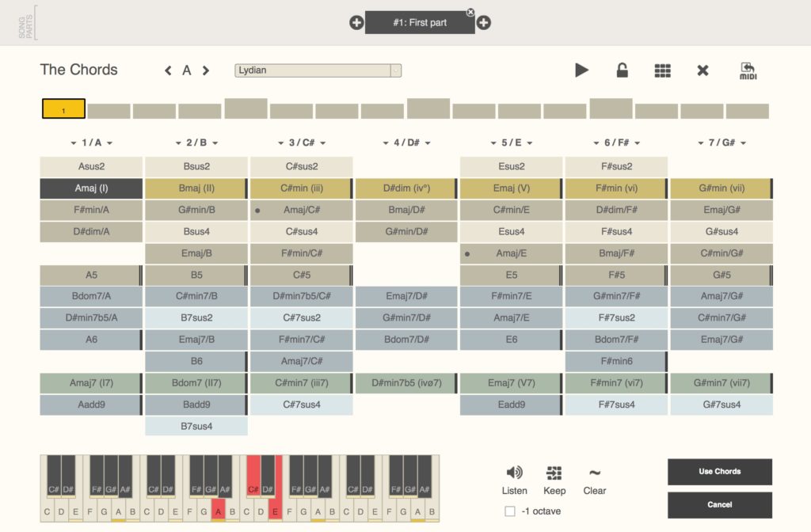This screenshot has height=532, width=811.
Task: Select the G#5 power chord
Action: click(x=722, y=275)
